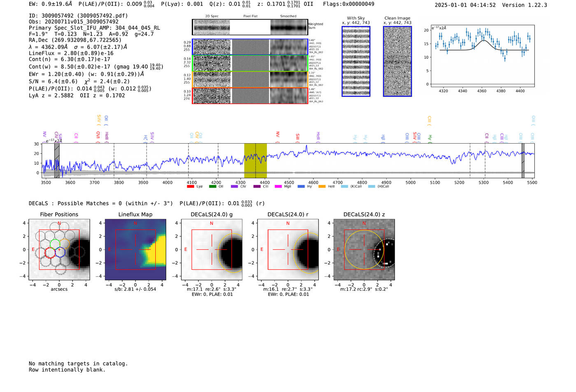Click the Flags:0x00000049 text
The width and height of the screenshot is (576, 392).
348,4
